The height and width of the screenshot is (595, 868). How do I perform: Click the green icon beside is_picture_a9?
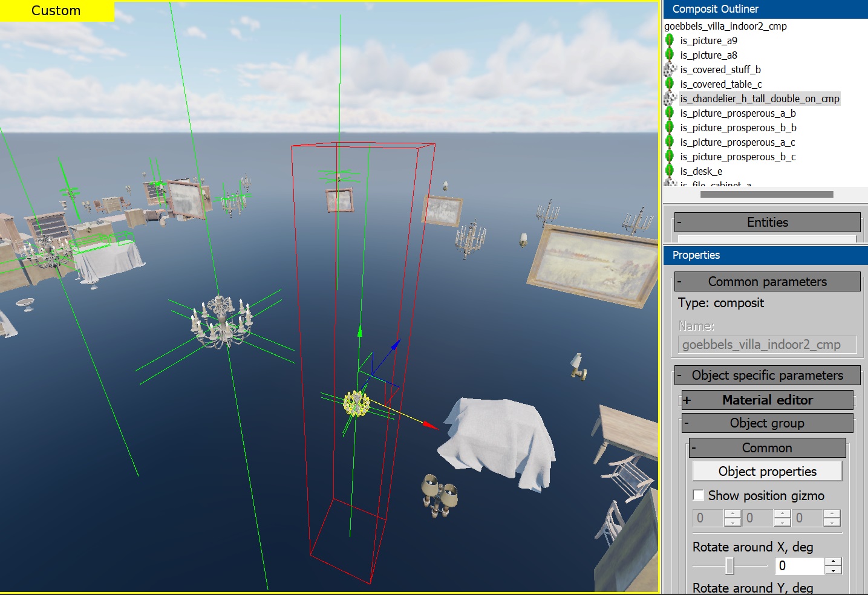670,41
